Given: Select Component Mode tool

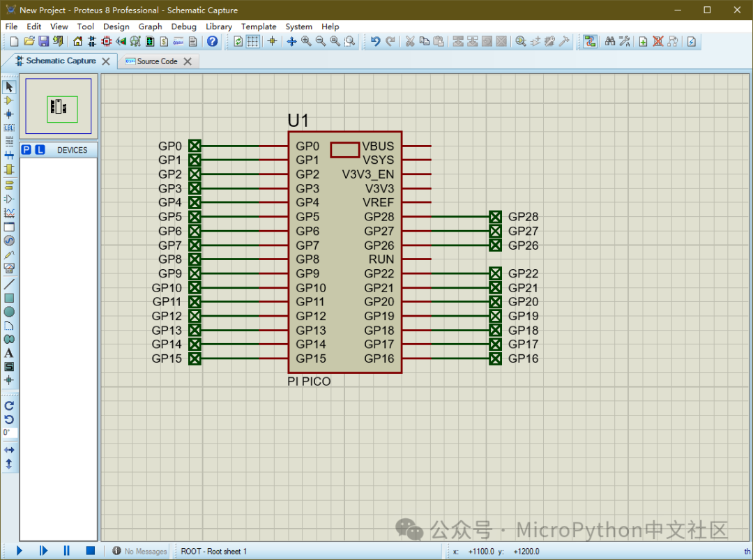Looking at the screenshot, I should coord(9,100).
